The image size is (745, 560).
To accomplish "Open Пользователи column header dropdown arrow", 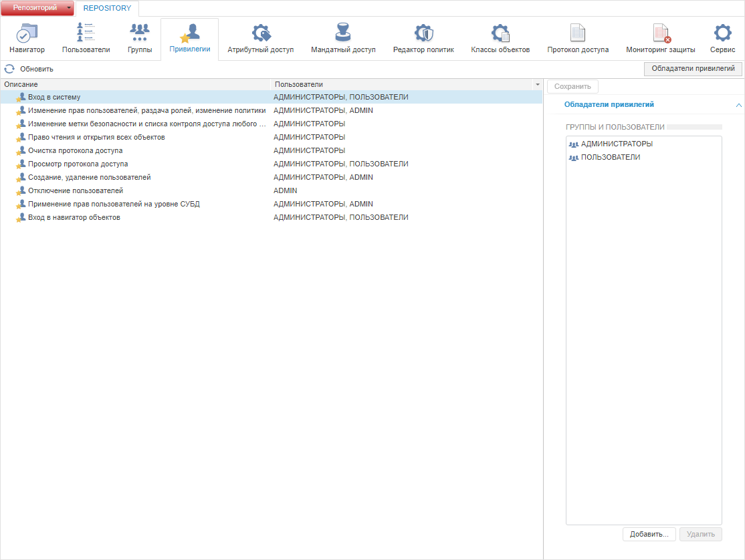I will (x=538, y=84).
